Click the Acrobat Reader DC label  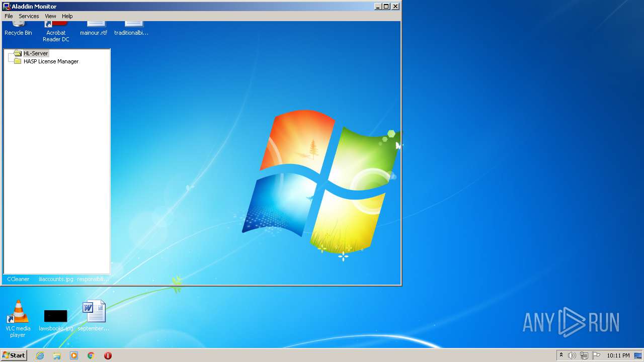[56, 36]
